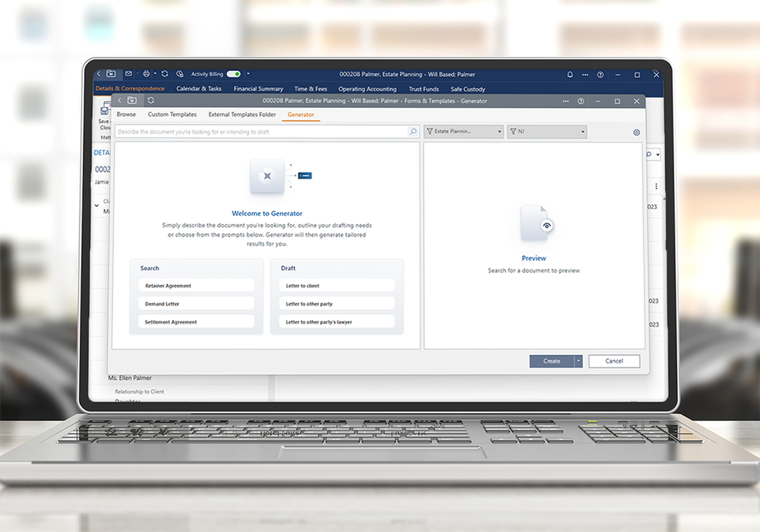Open help icon in Generator title bar
Viewport: 760px width, 532px height.
point(581,101)
